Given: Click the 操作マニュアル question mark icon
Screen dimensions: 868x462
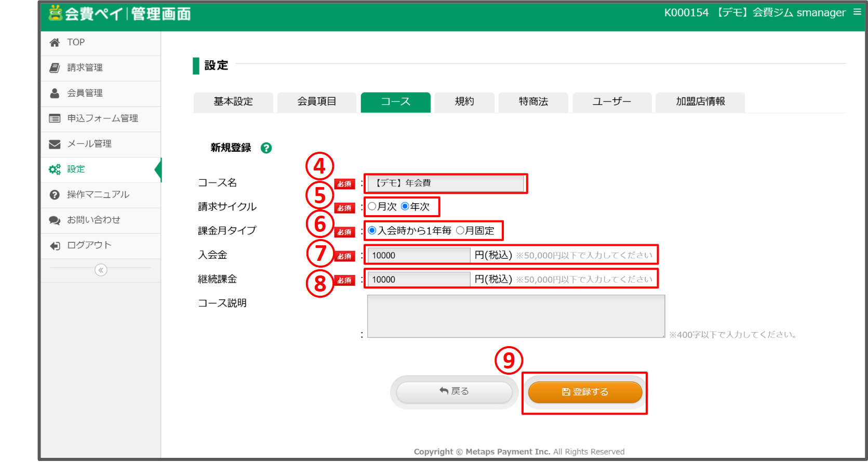Looking at the screenshot, I should click(x=55, y=195).
